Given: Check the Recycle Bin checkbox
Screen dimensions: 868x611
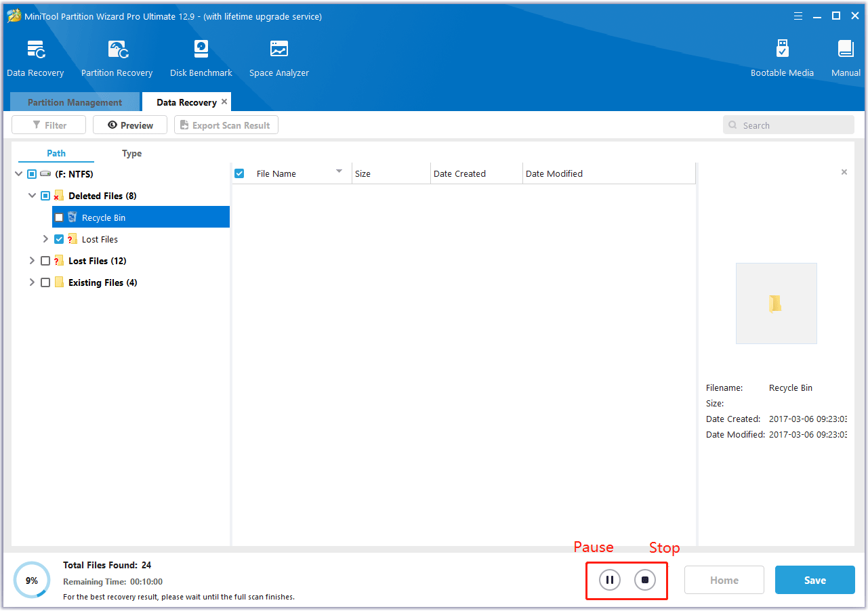Looking at the screenshot, I should [59, 217].
